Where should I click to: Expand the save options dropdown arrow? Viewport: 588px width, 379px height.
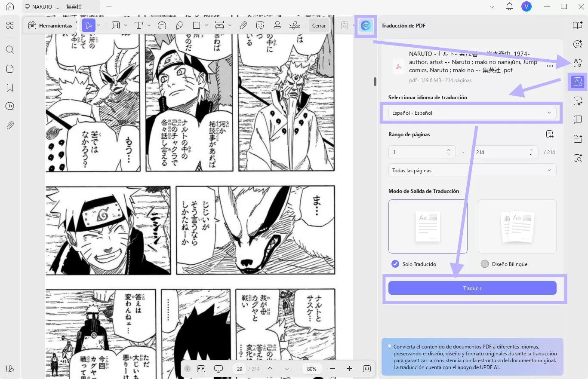353,25
